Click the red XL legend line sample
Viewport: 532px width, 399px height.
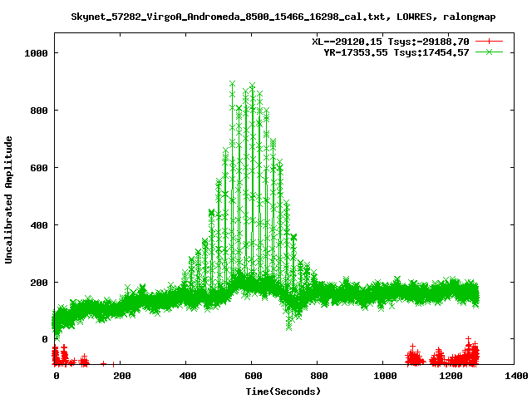point(489,42)
